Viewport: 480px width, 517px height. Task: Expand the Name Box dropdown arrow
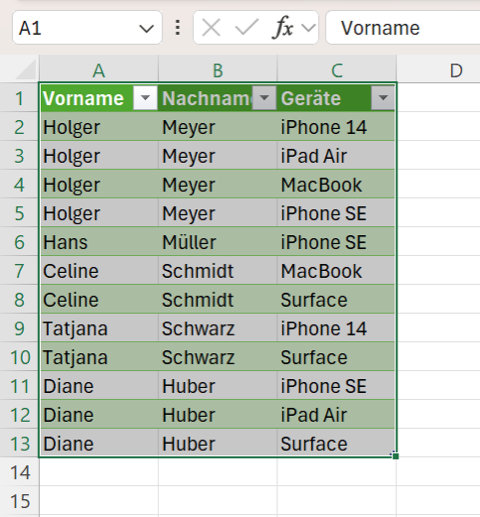(146, 29)
